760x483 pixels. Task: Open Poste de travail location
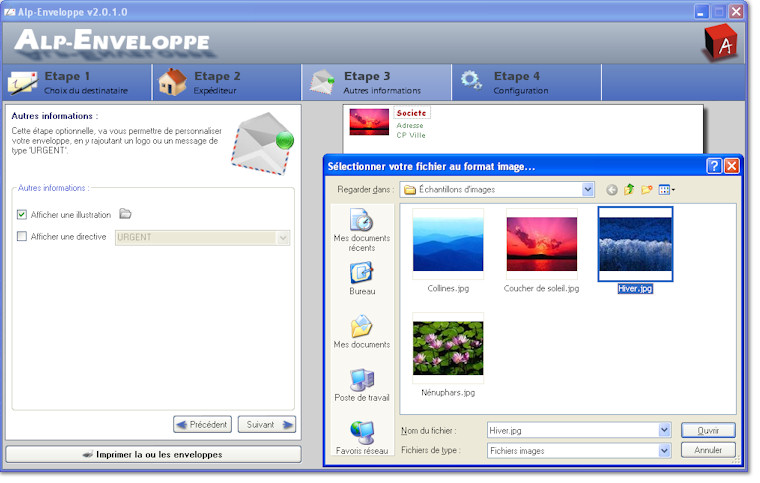coord(361,385)
